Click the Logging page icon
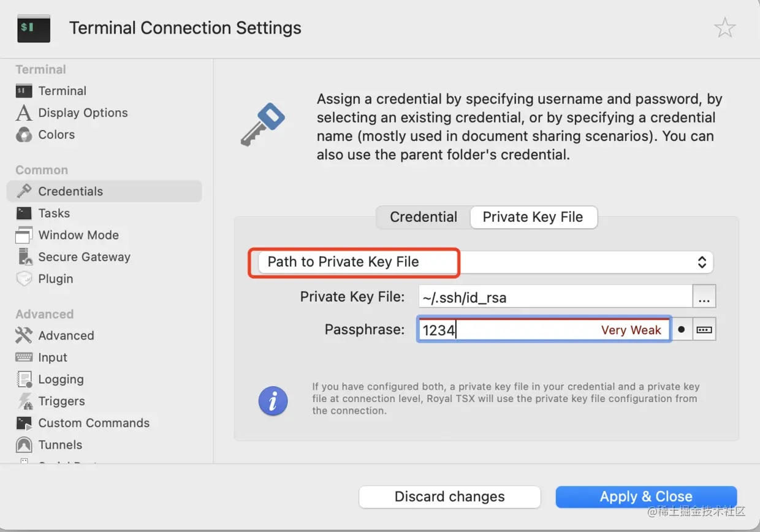 (x=24, y=379)
